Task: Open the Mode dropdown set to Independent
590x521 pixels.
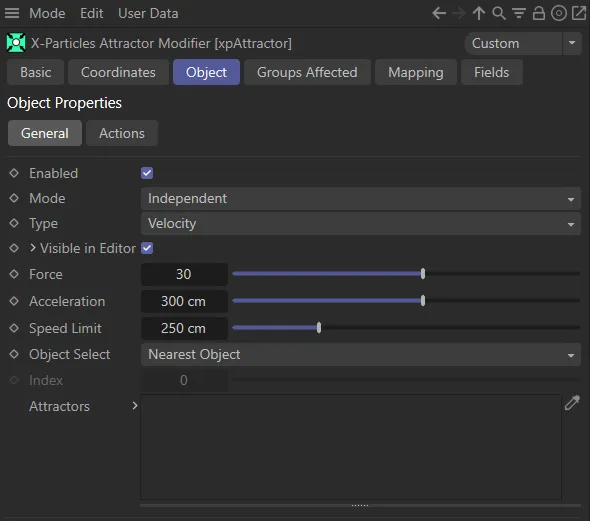Action: [x=360, y=198]
